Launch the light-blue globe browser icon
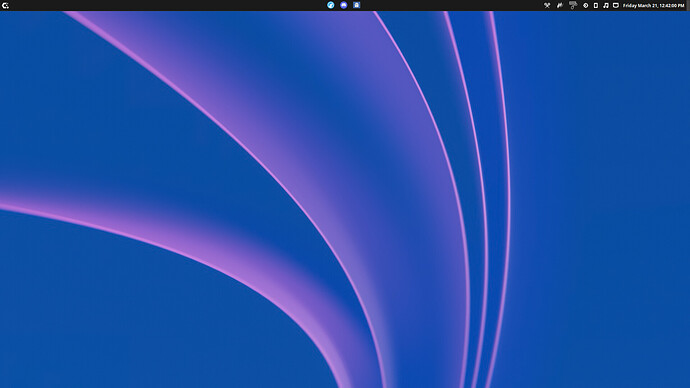 tap(330, 5)
